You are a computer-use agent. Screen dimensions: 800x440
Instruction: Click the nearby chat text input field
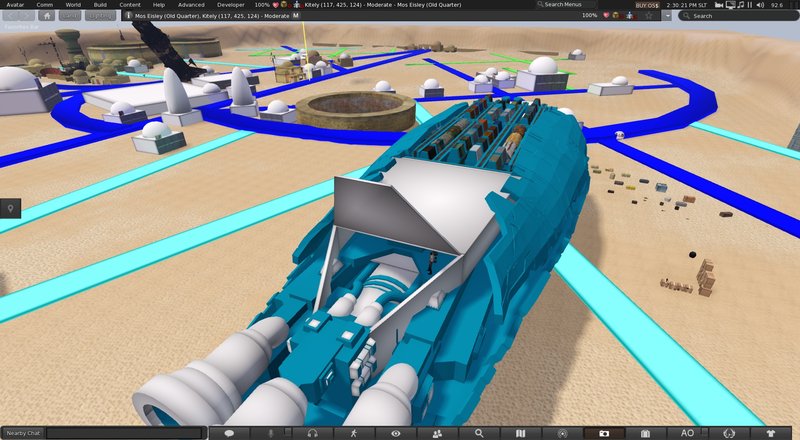(x=125, y=433)
